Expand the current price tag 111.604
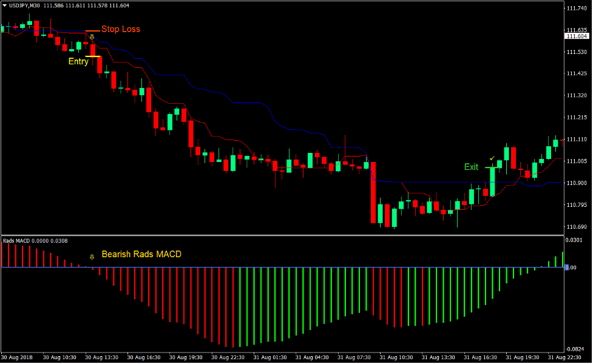 click(x=575, y=35)
